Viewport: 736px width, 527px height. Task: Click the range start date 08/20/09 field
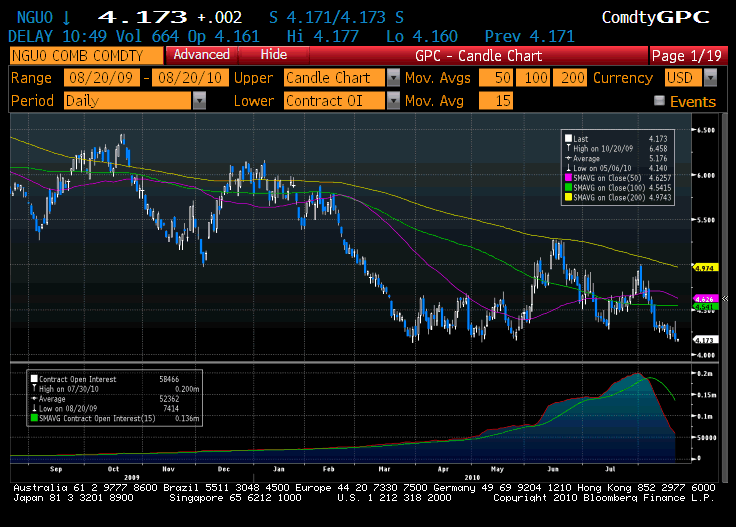click(x=102, y=78)
